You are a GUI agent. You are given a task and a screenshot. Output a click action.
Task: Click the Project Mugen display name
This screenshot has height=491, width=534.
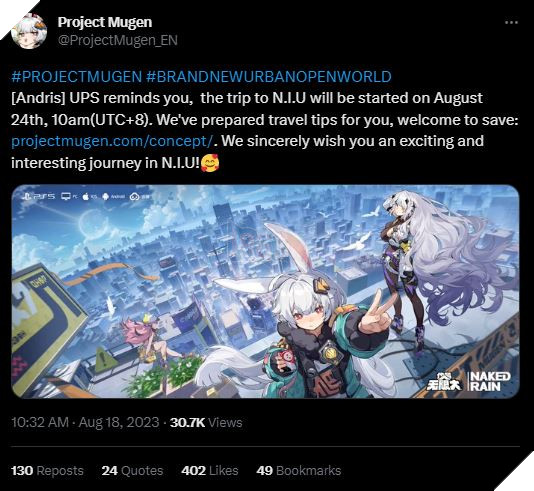pyautogui.click(x=105, y=22)
